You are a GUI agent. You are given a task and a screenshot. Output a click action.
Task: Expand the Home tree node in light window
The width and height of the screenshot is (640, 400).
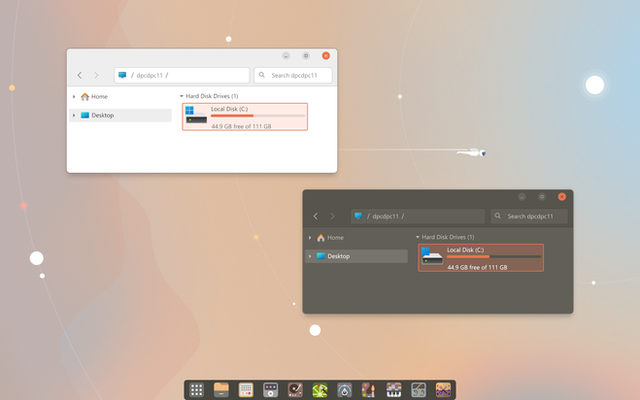pyautogui.click(x=74, y=97)
